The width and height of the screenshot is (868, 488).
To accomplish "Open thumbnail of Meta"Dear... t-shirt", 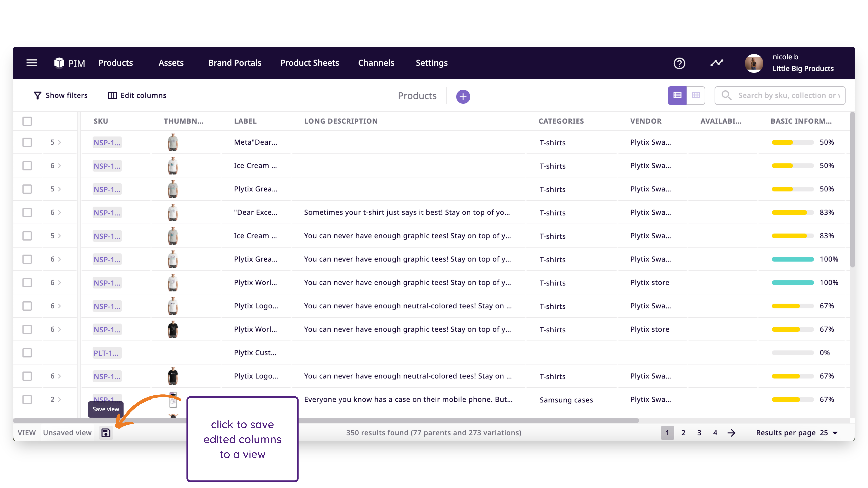I will (173, 142).
